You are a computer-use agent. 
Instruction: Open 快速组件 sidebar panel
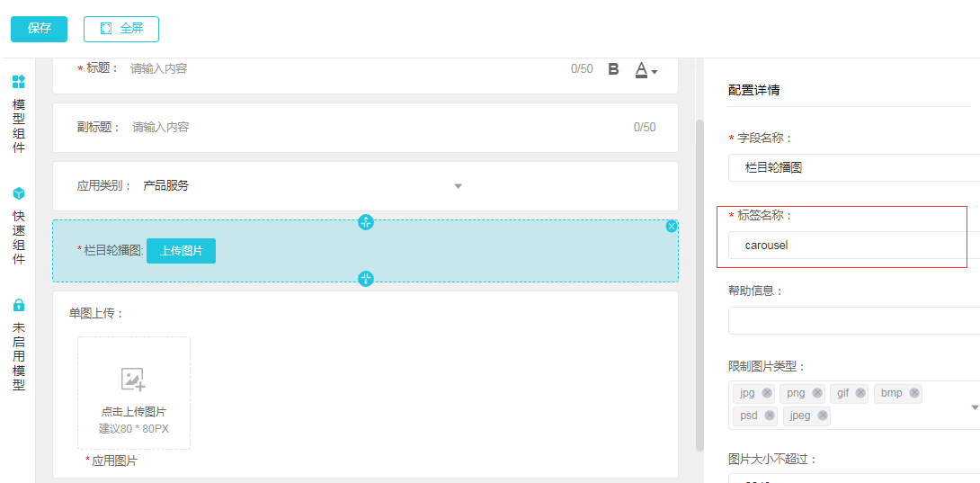18,226
